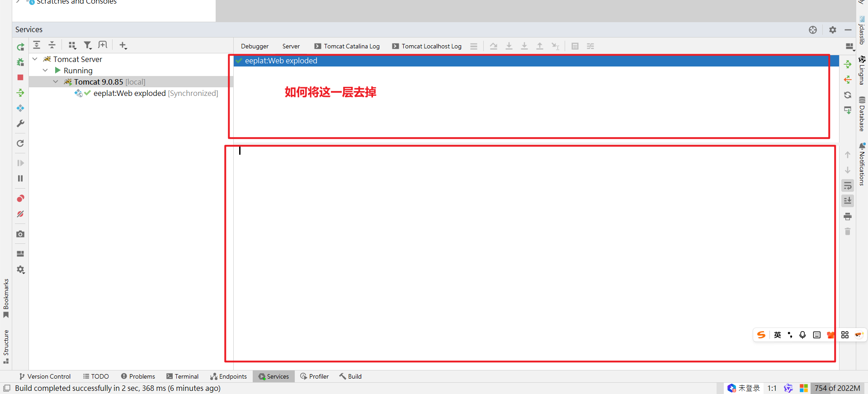Open the Add Service plus dropdown
This screenshot has width=868, height=394.
pos(123,45)
